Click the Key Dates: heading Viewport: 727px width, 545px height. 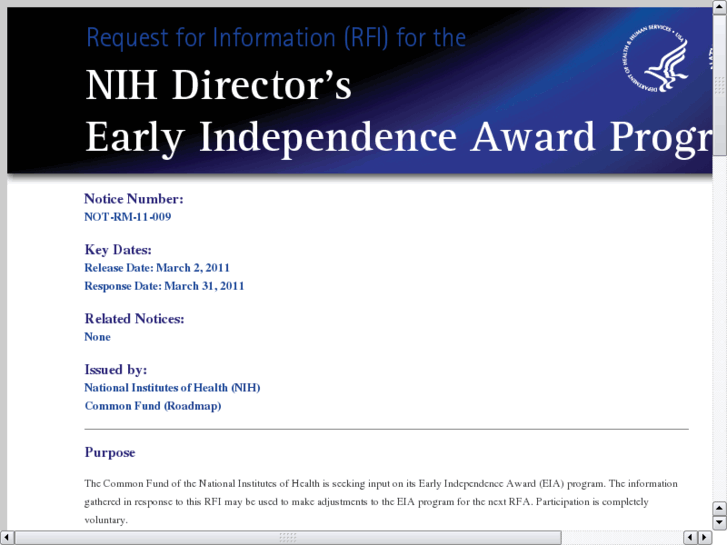[x=118, y=250]
